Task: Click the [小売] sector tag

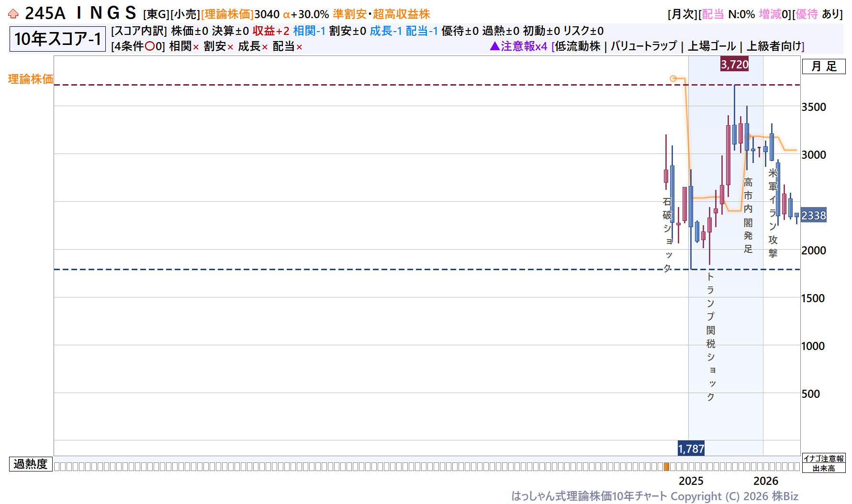Action: 186,14
